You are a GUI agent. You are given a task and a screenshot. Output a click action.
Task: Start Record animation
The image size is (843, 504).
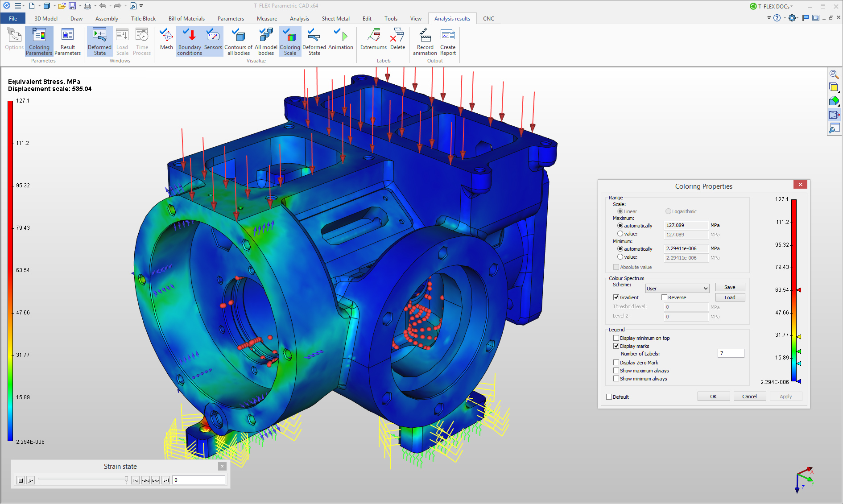[425, 41]
